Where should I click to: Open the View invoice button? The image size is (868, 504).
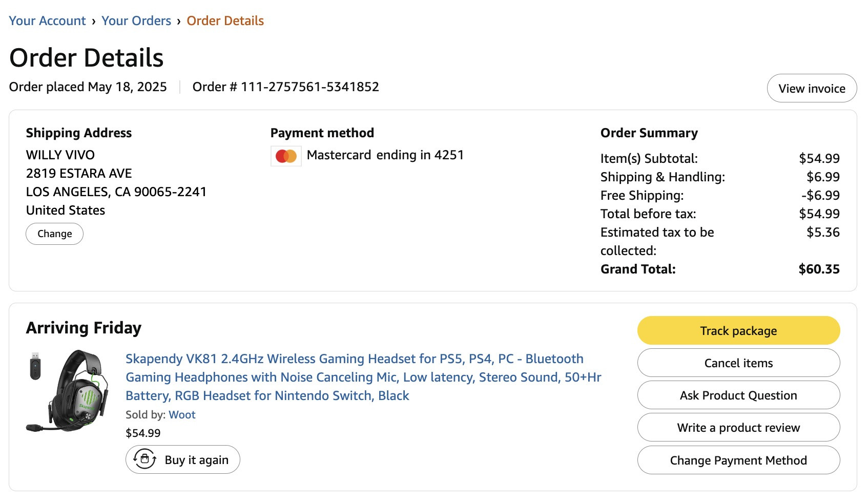click(x=812, y=88)
